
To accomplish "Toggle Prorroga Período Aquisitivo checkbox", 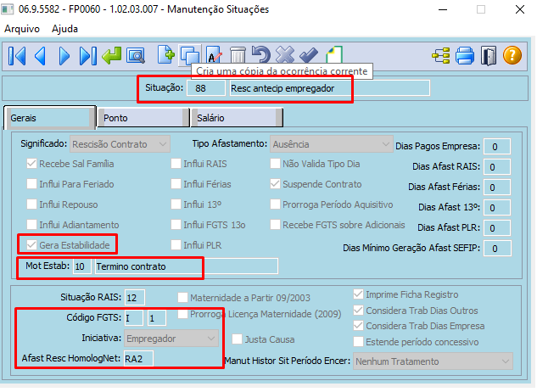I will coord(275,204).
